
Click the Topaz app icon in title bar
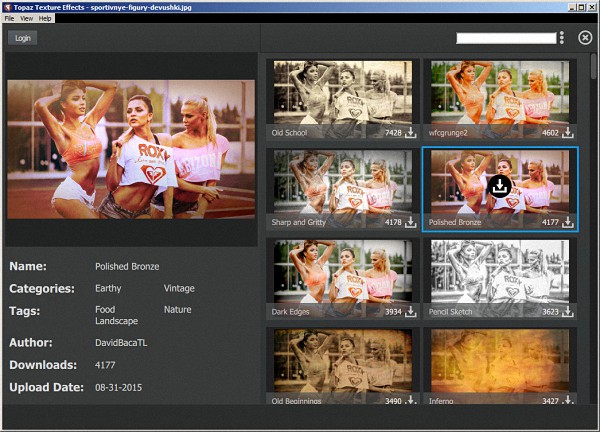[x=7, y=7]
